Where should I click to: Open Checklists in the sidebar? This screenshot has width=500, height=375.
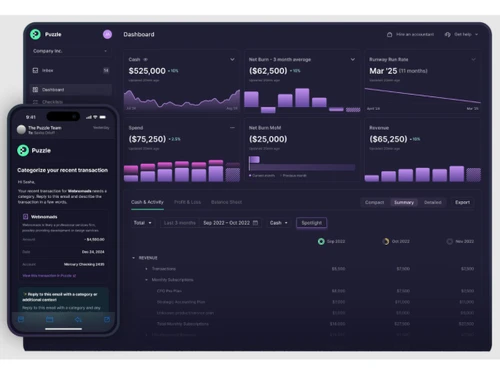pos(70,102)
